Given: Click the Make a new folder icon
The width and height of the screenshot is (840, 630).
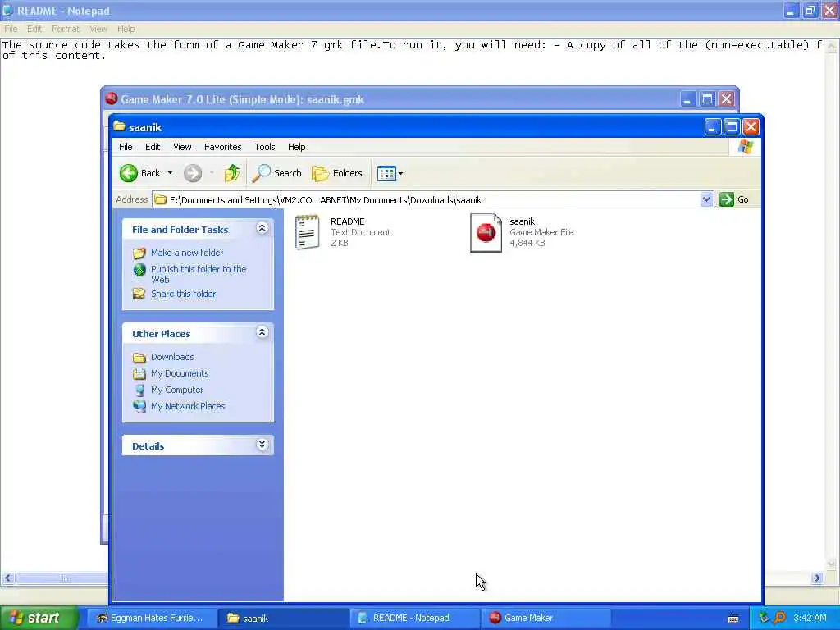Looking at the screenshot, I should [139, 253].
